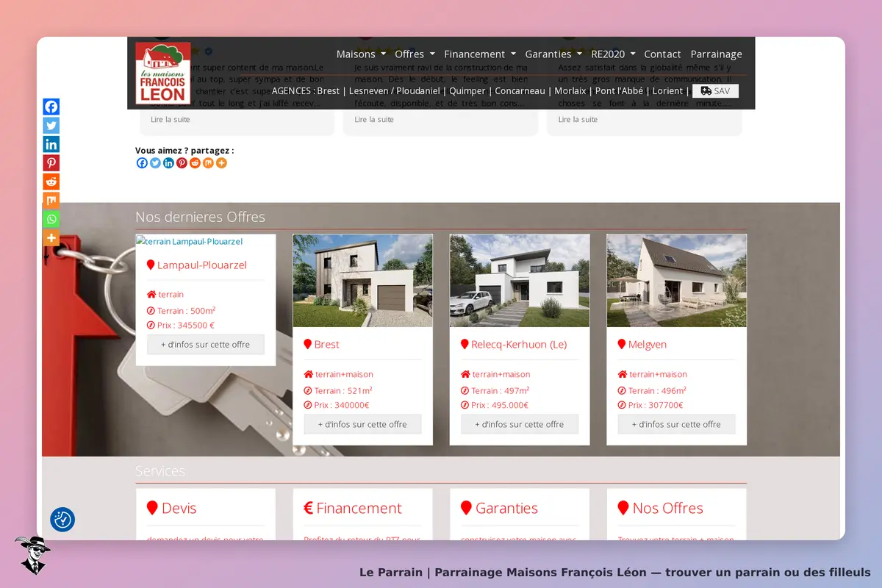882x588 pixels.
Task: Click 'Lire la suite' on third review
Action: [578, 120]
